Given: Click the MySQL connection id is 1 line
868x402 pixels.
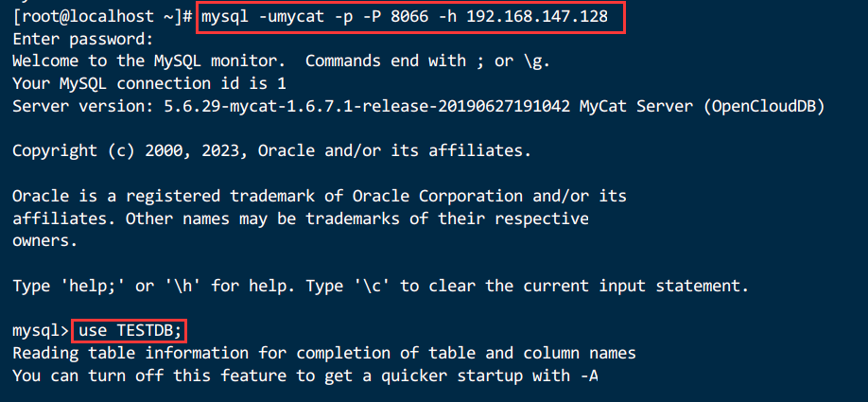Looking at the screenshot, I should tap(148, 84).
